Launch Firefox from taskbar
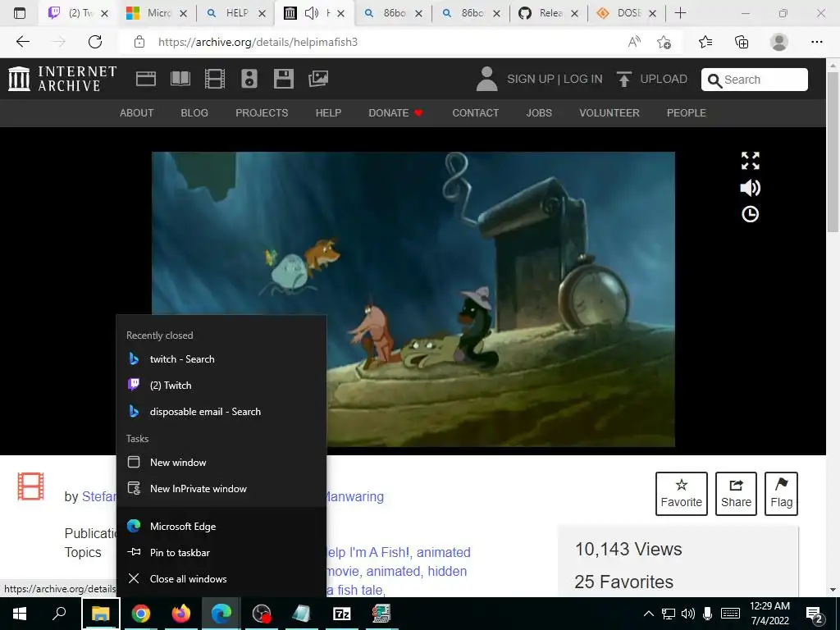 pyautogui.click(x=181, y=614)
